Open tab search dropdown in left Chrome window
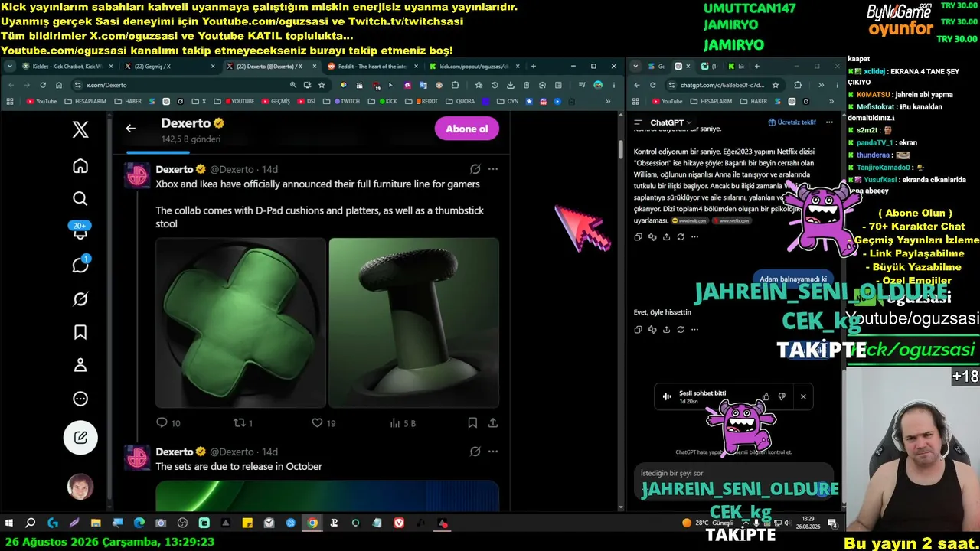The image size is (980, 551). [x=11, y=67]
